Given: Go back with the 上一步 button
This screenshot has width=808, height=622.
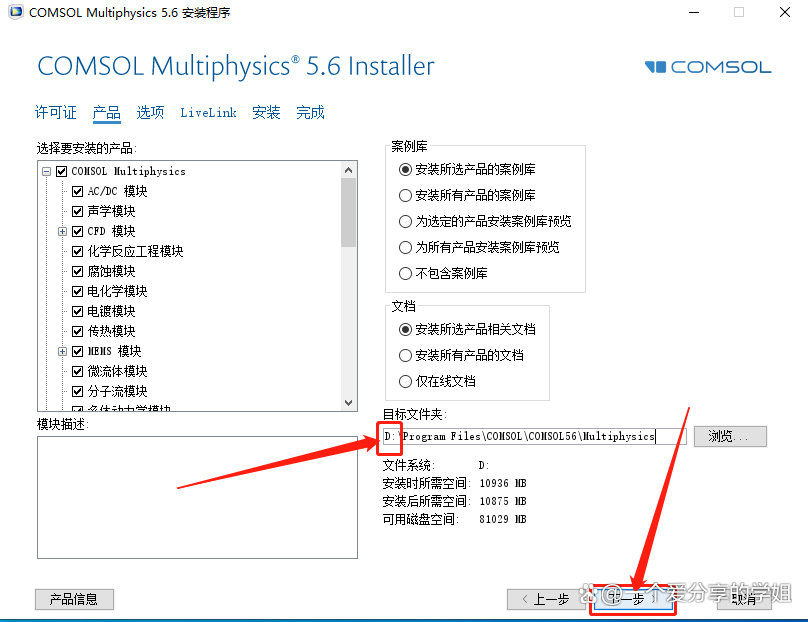Looking at the screenshot, I should (546, 599).
